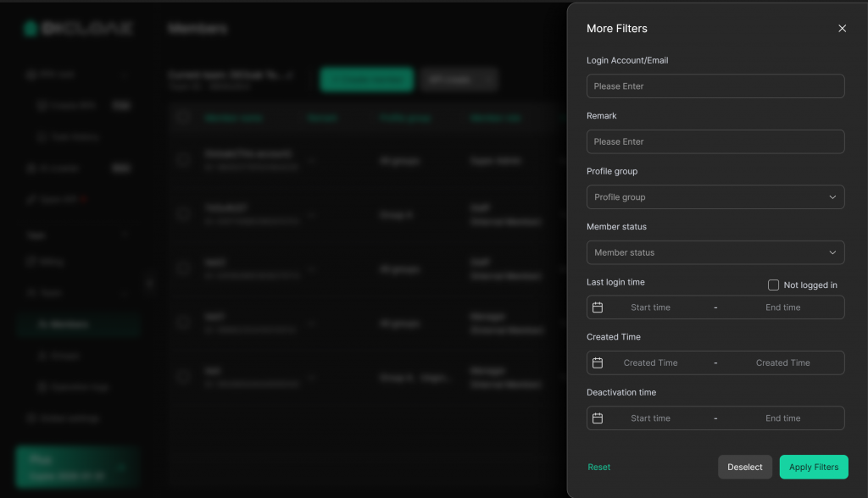Click the Last login time calendar icon
Screen dimensions: 868x498
pos(598,307)
